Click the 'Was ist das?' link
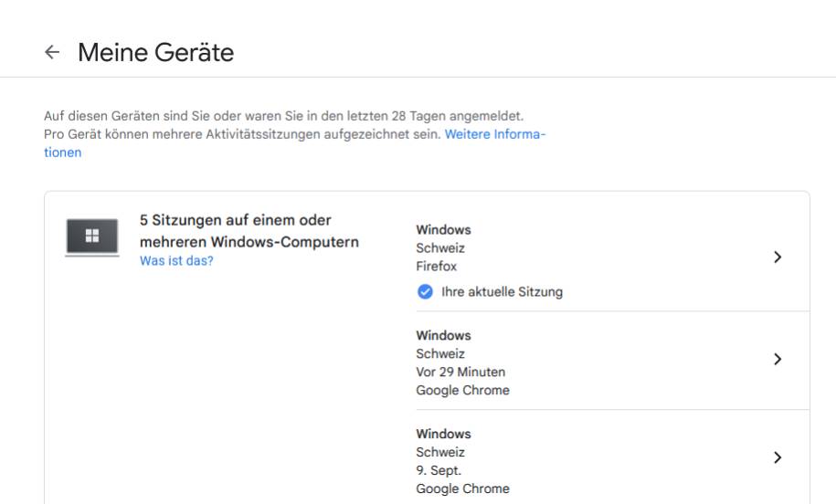Viewport: 836px width, 504px height. [176, 260]
